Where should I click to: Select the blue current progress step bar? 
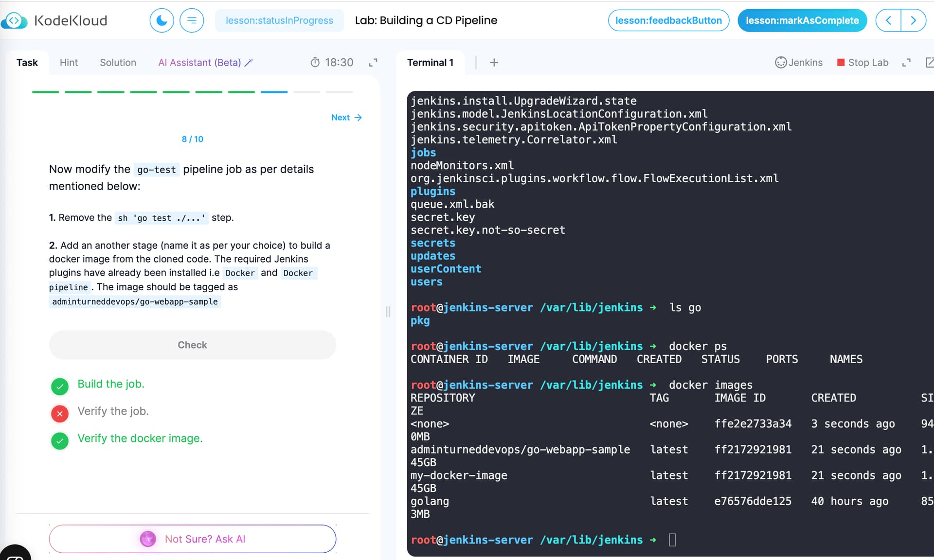tap(274, 92)
